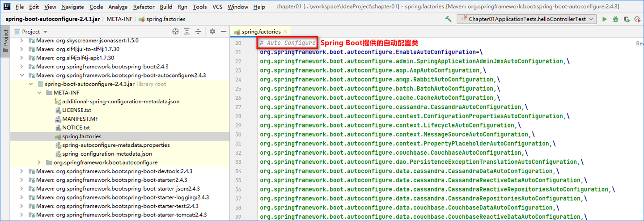Open the Build menu
This screenshot has height=221, width=644.
pos(166,7)
